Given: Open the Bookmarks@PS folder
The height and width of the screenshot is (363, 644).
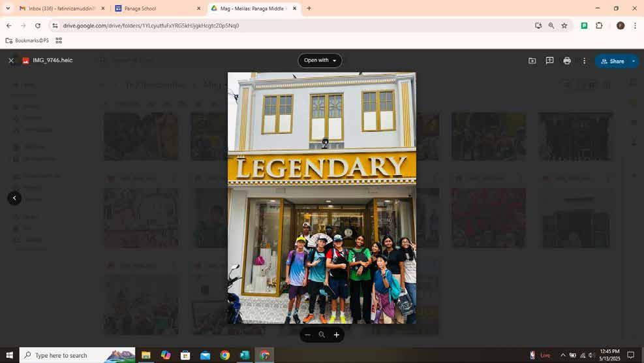Looking at the screenshot, I should click(x=27, y=40).
